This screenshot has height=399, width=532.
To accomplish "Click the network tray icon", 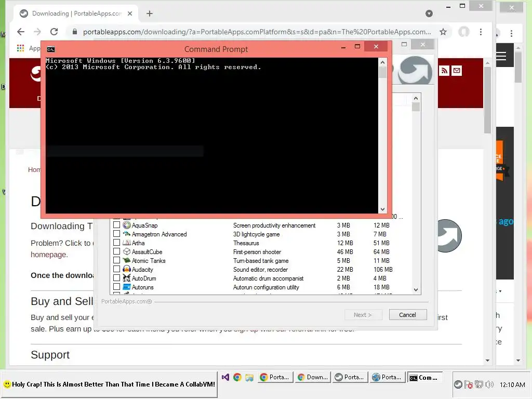I will pyautogui.click(x=478, y=384).
